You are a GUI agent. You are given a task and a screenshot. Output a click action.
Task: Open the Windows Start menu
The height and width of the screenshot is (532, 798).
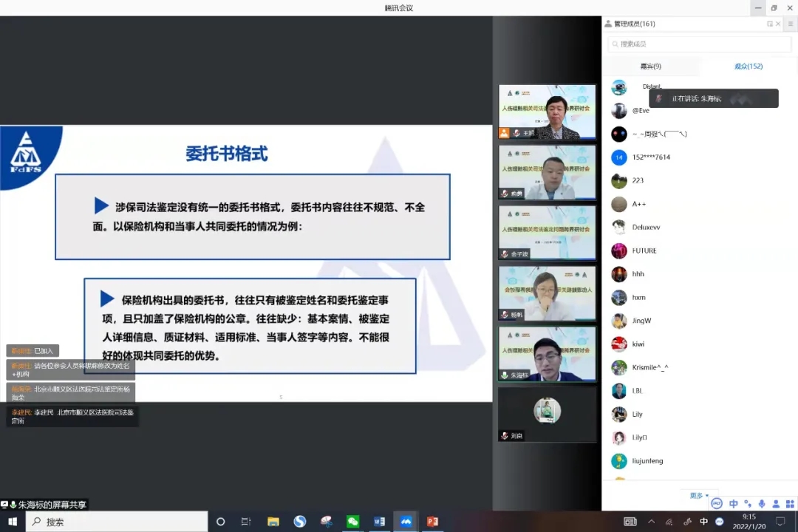tap(13, 522)
